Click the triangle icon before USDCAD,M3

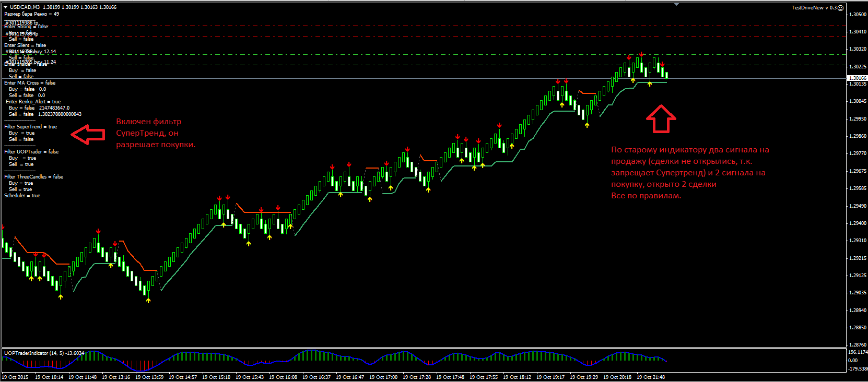coord(5,7)
